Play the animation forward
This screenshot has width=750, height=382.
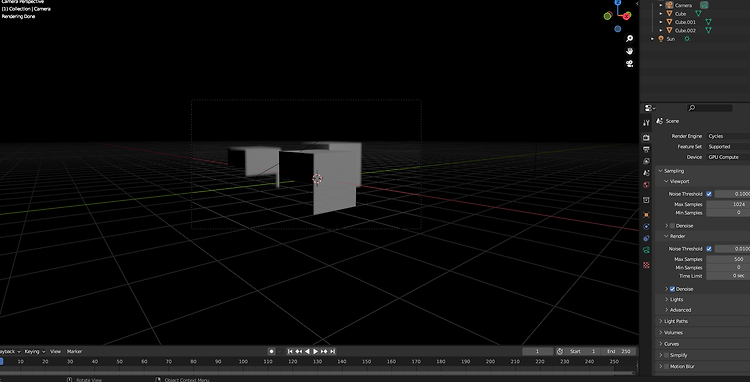[316, 351]
